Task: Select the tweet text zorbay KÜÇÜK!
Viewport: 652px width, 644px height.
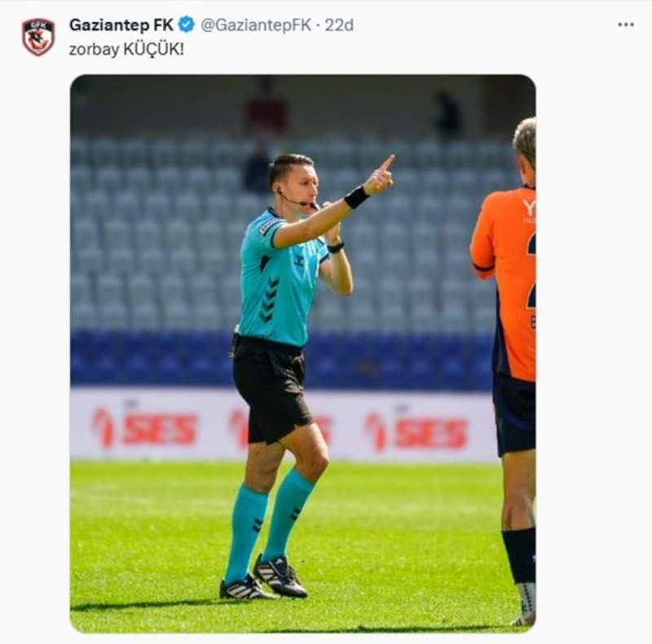Action: click(126, 50)
